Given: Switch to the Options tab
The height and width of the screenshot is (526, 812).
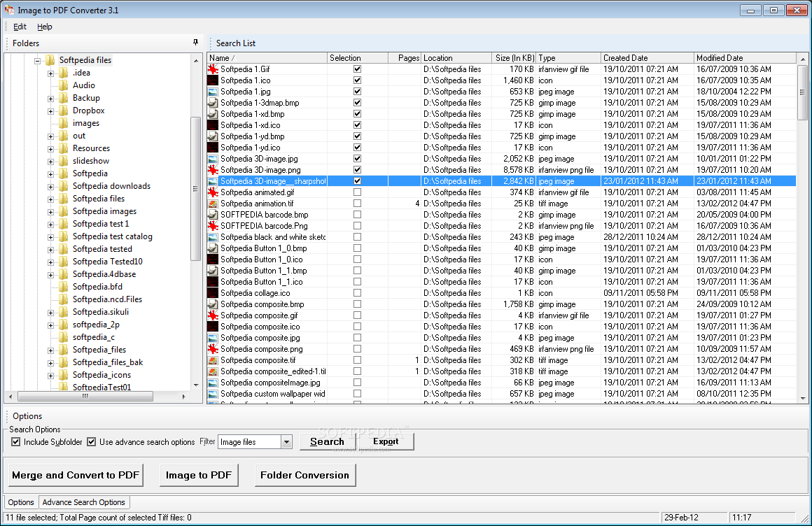Looking at the screenshot, I should (x=21, y=502).
